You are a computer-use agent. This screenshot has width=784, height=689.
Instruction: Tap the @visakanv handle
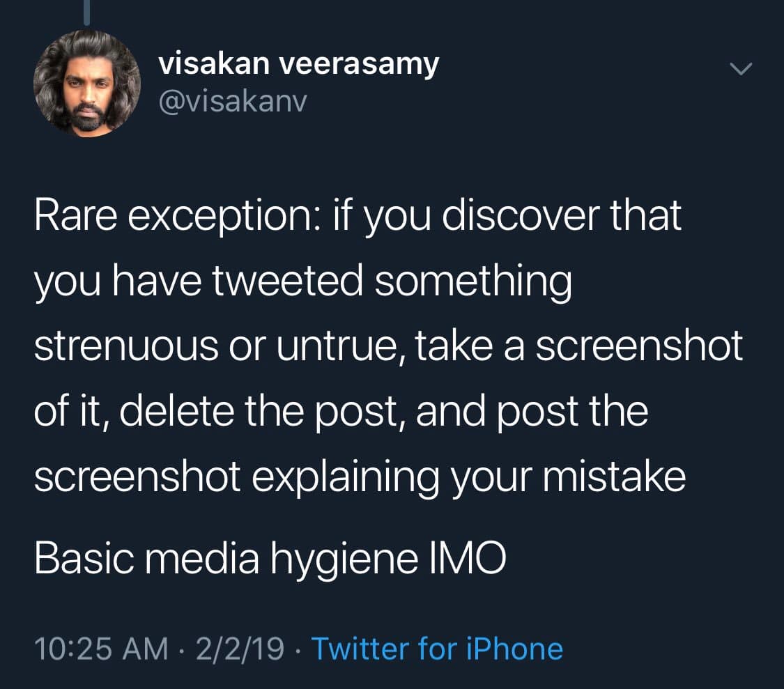coord(233,102)
